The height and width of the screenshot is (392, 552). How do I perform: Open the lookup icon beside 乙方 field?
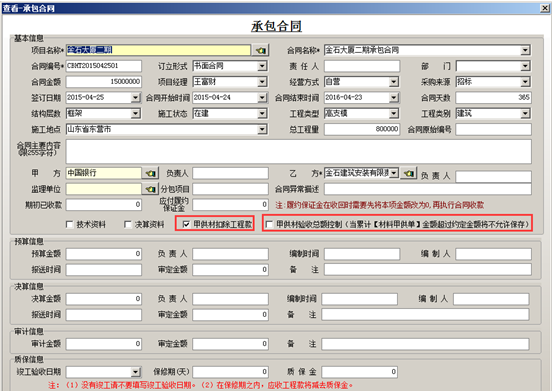[x=409, y=173]
